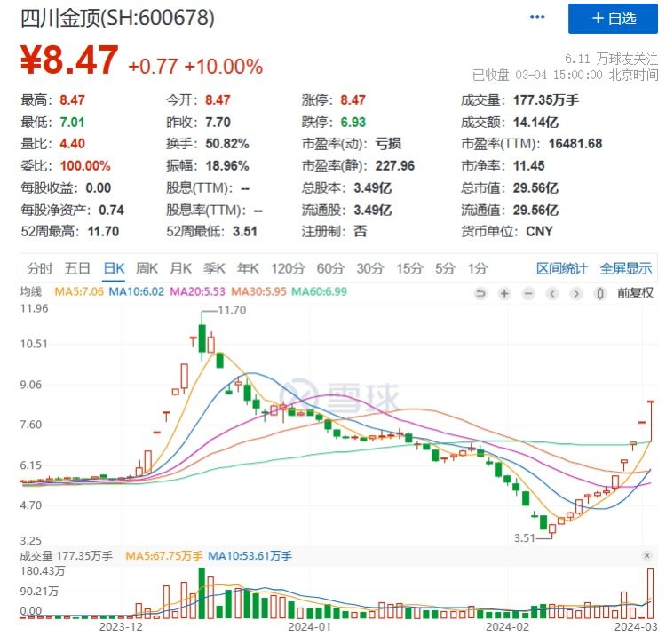
Task: Click the 跌停 6.93 value
Action: click(353, 123)
